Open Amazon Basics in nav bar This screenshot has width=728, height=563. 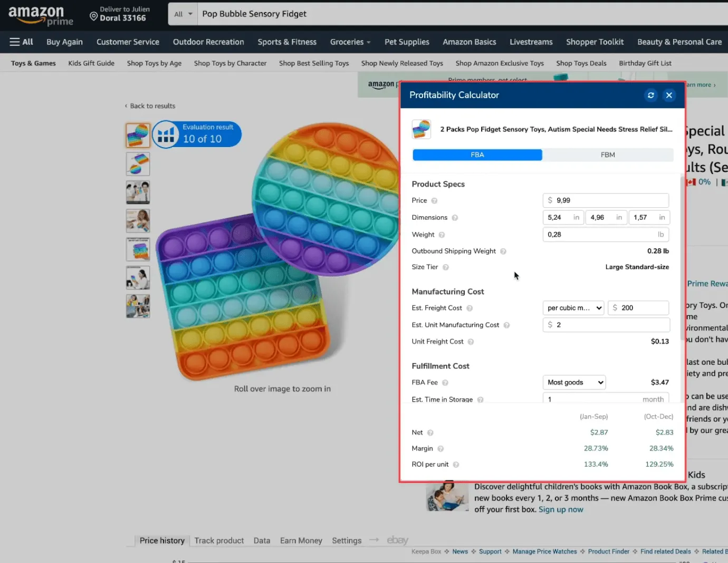[x=470, y=42]
